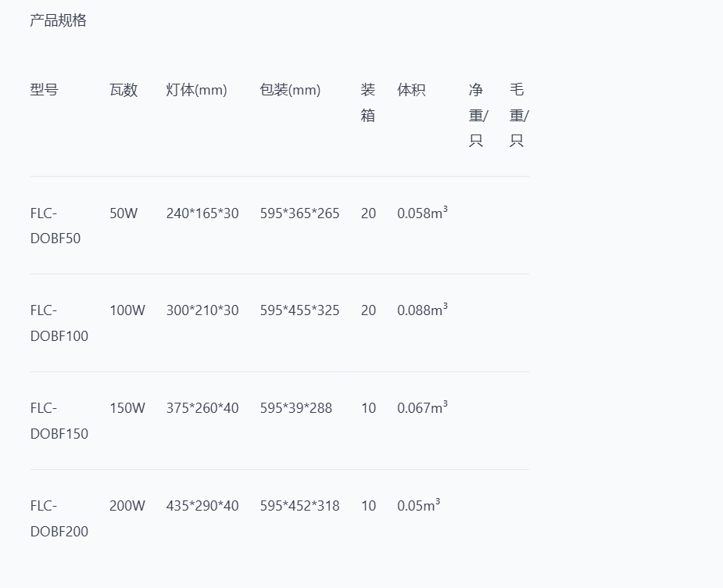Click the 产品规格 section heading
The width and height of the screenshot is (723, 588).
click(58, 21)
